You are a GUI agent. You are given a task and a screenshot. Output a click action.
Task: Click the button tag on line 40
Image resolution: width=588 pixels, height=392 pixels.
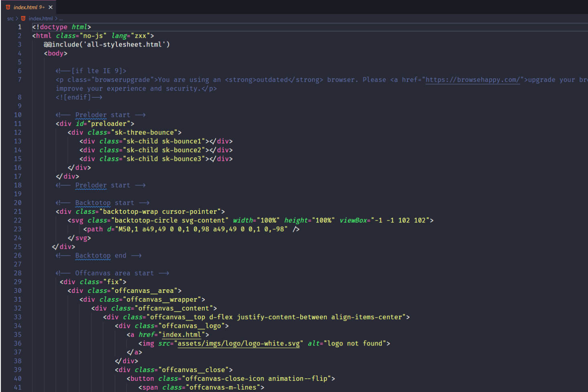pos(142,378)
